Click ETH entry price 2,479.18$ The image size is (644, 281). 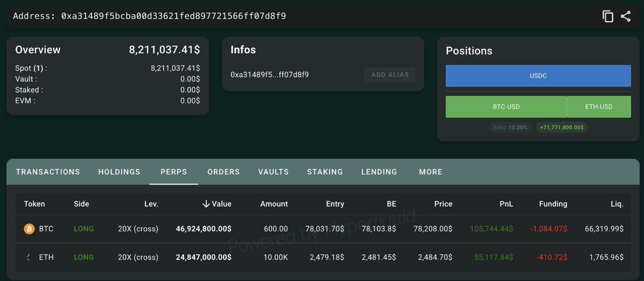(x=327, y=257)
